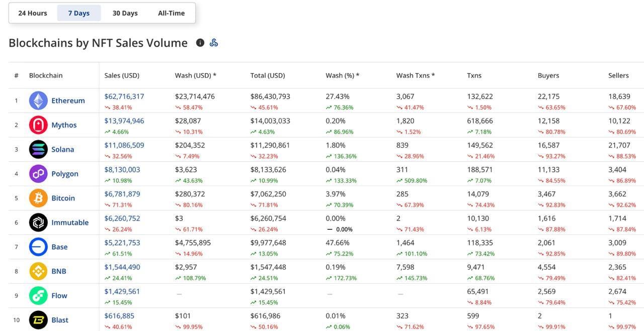Screen dimensions: 644x331
Task: Open the Blast blockchain link
Action: (60, 320)
